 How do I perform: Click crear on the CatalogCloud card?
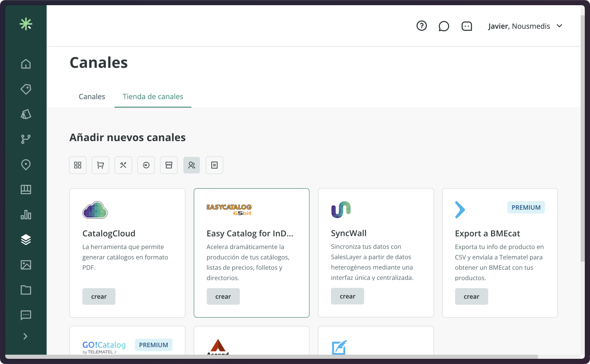99,296
